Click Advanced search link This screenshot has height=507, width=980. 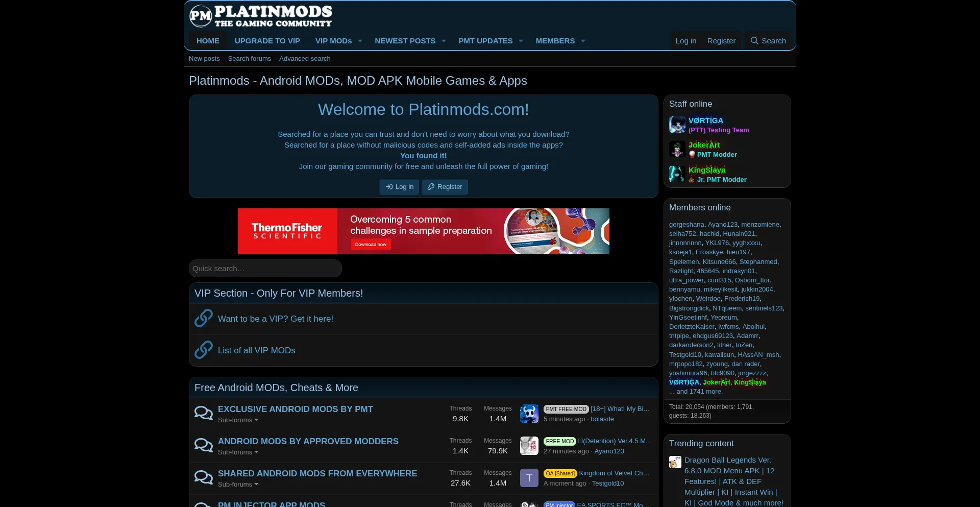pos(305,59)
